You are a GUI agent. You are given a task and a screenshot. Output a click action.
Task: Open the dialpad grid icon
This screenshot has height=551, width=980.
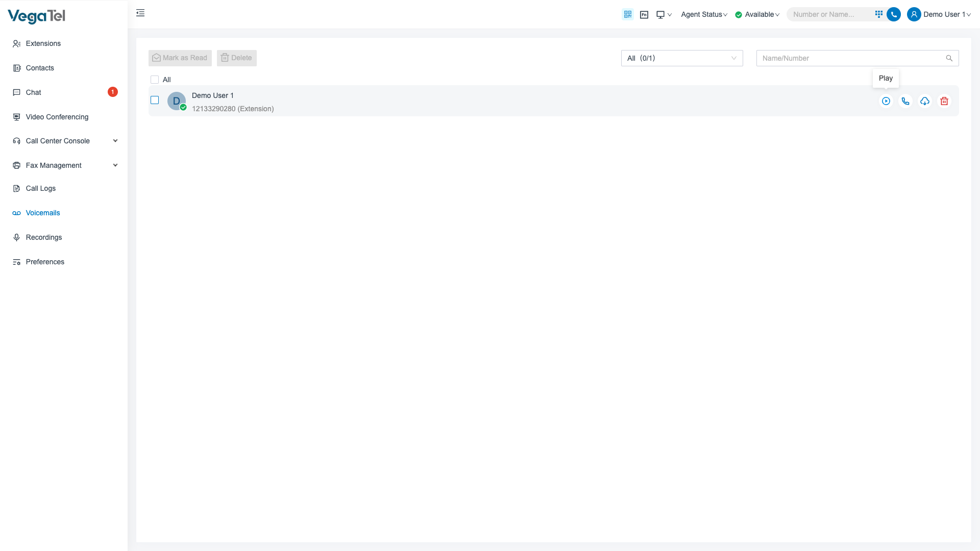click(x=878, y=14)
